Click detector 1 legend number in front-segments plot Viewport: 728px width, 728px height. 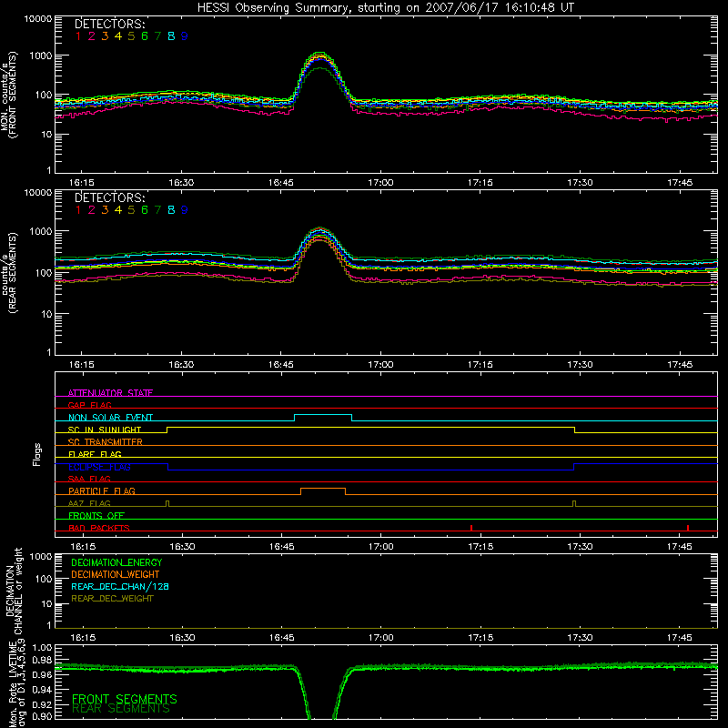[x=78, y=36]
